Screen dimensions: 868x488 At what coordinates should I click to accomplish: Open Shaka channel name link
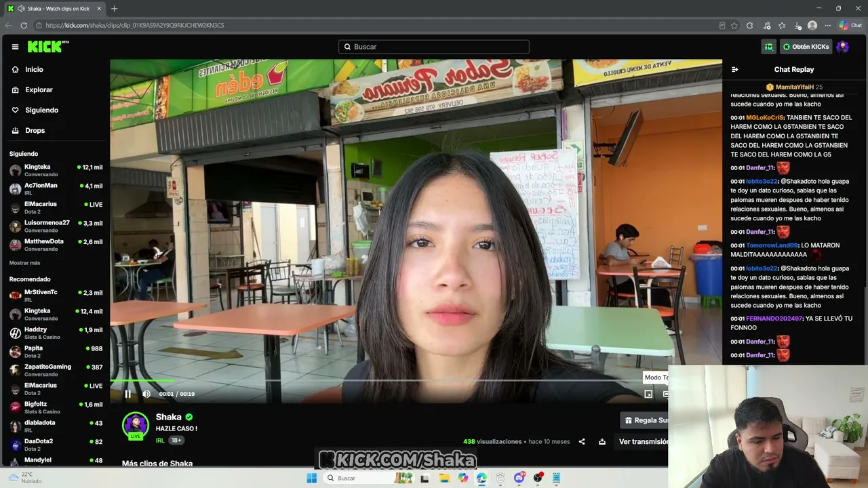(169, 418)
